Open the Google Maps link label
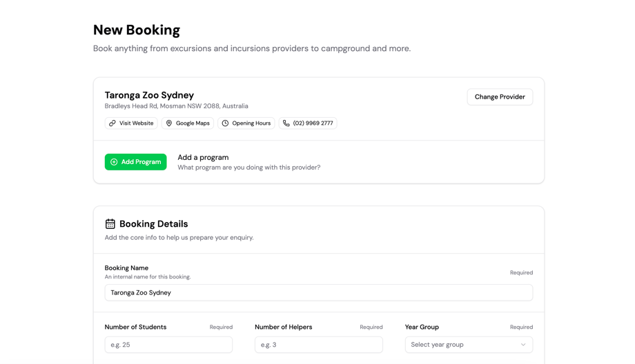This screenshot has width=635, height=364. [193, 123]
